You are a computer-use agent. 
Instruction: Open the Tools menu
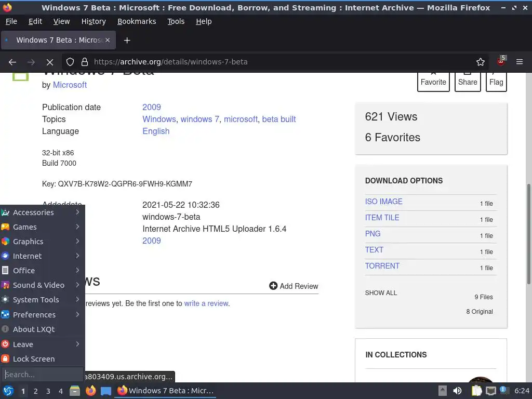point(176,21)
